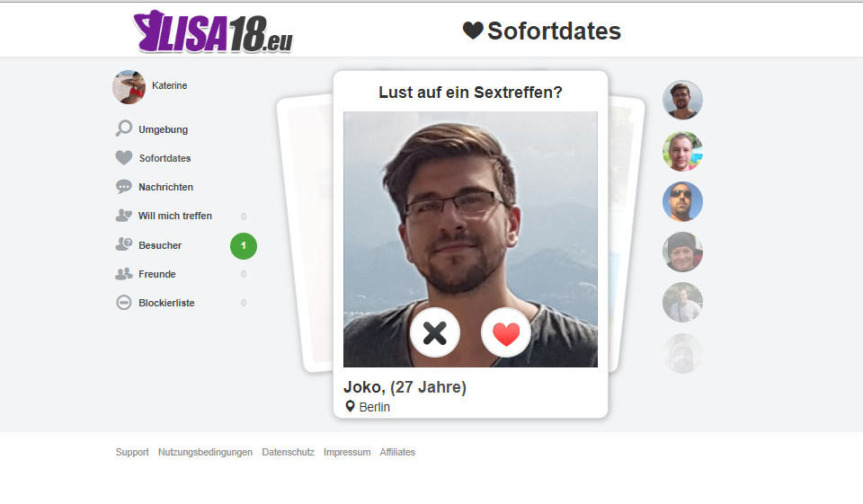Open the Support footer link
863x504 pixels.
[x=132, y=452]
